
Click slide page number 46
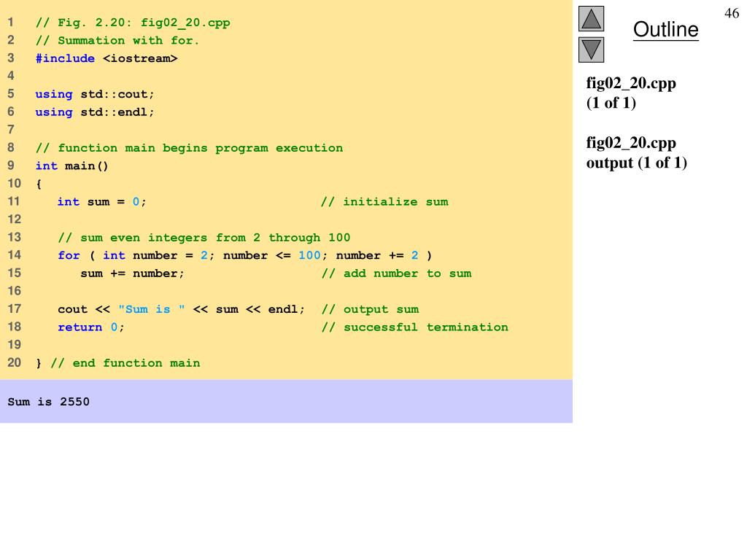[x=731, y=13]
